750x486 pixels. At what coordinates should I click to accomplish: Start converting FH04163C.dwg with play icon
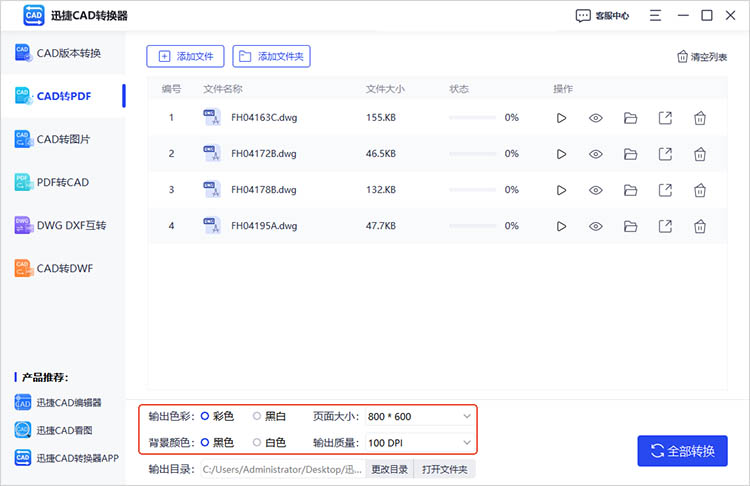point(562,118)
